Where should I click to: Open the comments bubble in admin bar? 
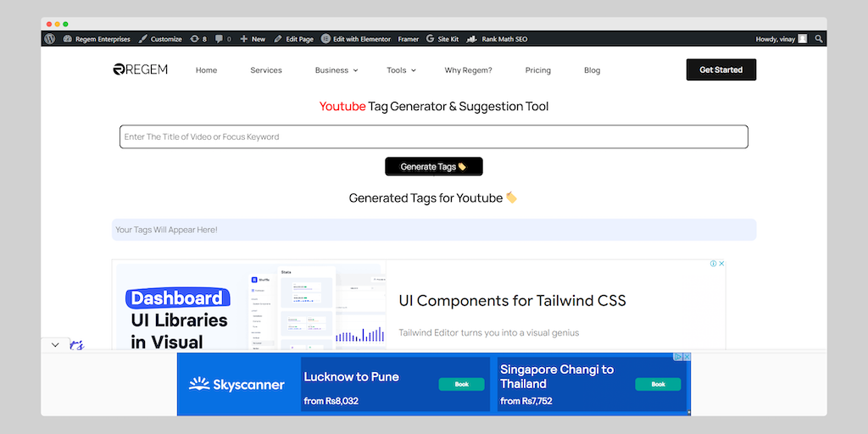(x=223, y=39)
